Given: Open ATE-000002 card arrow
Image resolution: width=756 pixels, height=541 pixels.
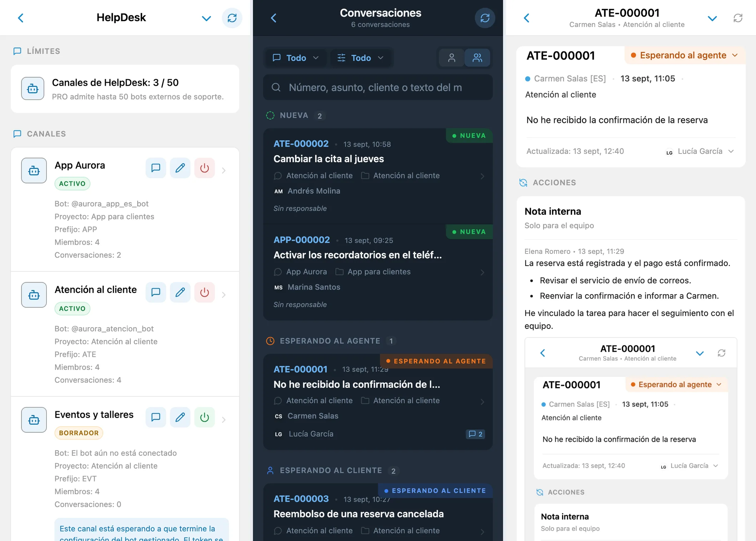Looking at the screenshot, I should 482,176.
